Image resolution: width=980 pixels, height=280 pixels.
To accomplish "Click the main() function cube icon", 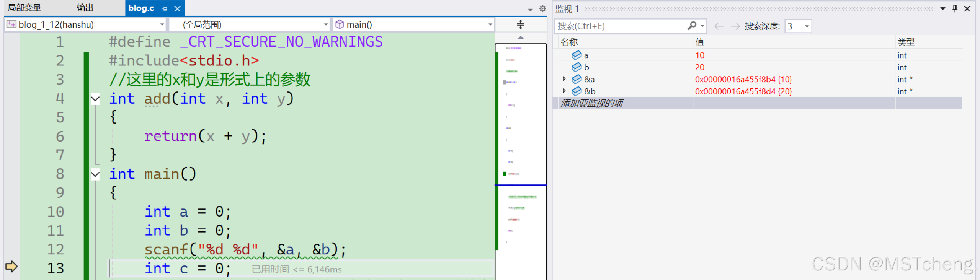I will [340, 24].
